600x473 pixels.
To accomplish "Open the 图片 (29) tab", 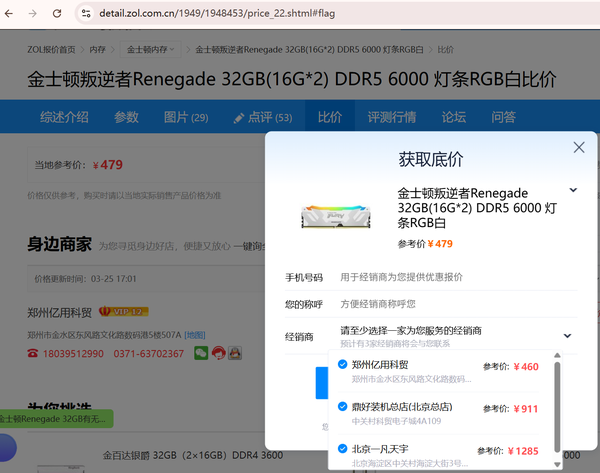I will (x=186, y=117).
